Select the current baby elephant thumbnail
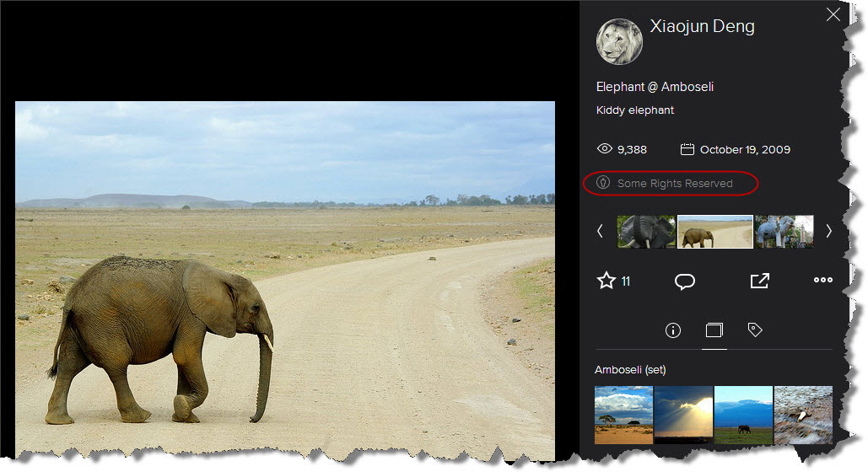 click(x=715, y=231)
